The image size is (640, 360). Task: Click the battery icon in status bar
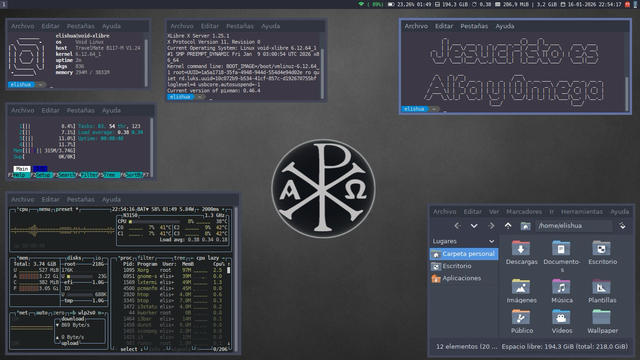(x=391, y=4)
